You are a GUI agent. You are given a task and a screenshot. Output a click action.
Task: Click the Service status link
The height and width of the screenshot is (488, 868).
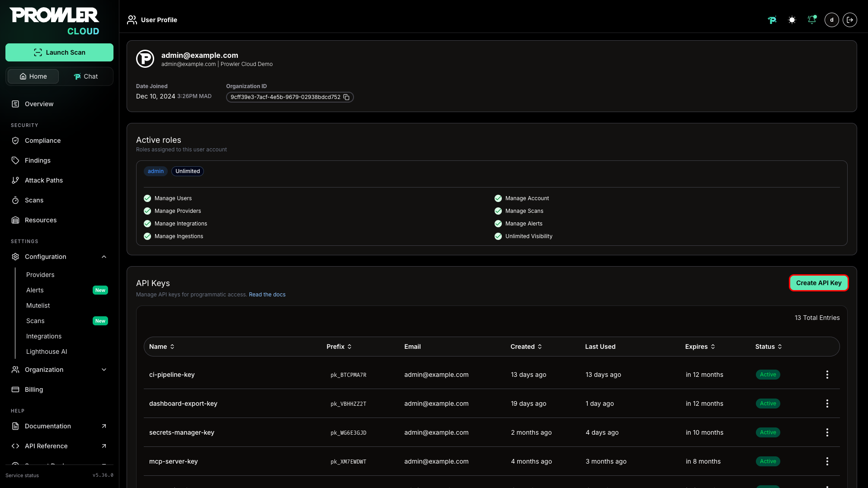coord(22,475)
